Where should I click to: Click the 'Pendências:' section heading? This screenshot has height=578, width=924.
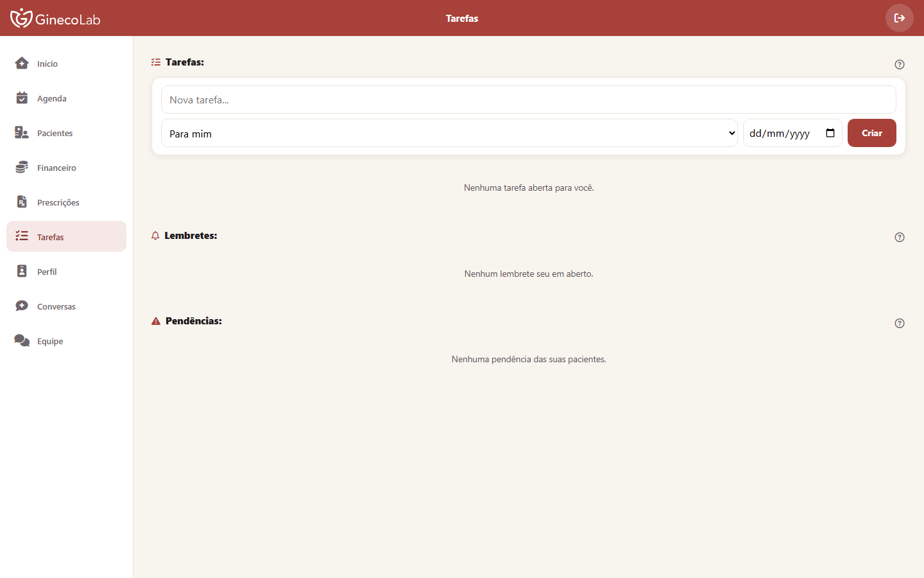pyautogui.click(x=194, y=321)
